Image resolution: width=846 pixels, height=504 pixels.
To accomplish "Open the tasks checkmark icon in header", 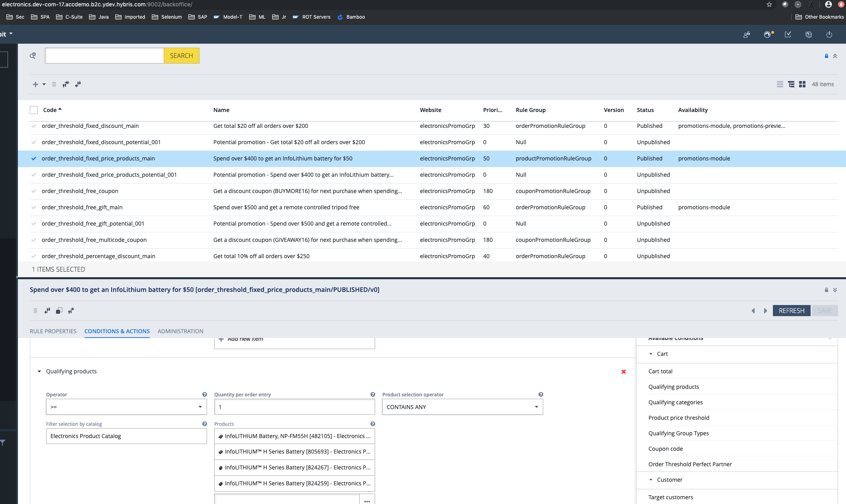I will pos(788,35).
